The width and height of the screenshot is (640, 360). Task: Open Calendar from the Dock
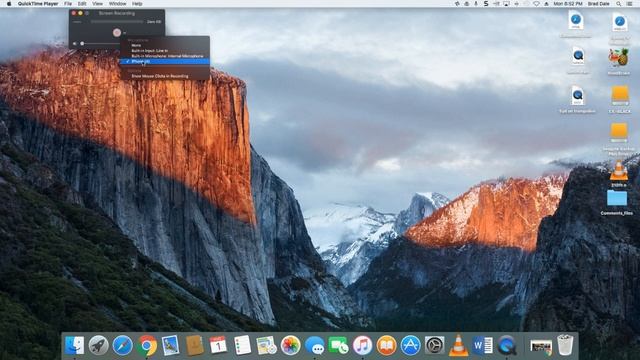(218, 345)
